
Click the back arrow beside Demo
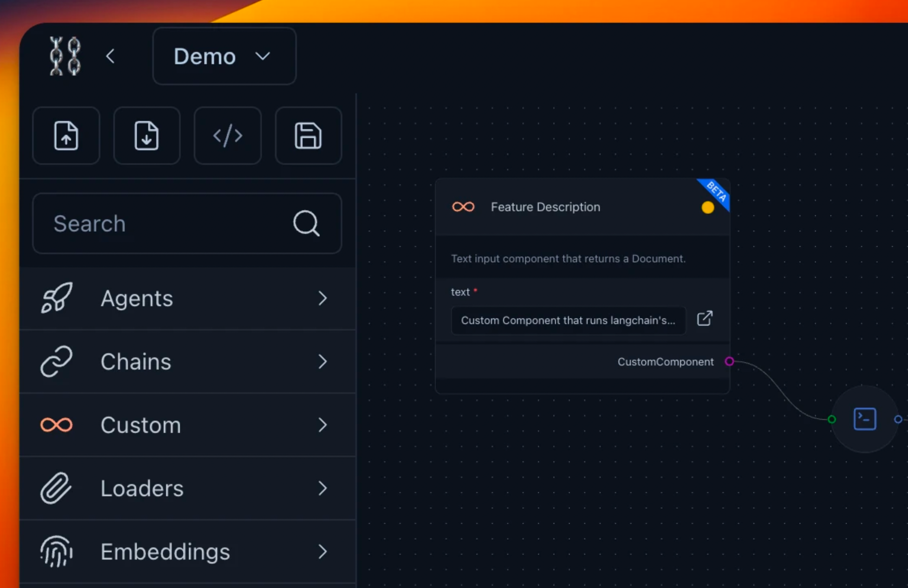click(x=110, y=56)
